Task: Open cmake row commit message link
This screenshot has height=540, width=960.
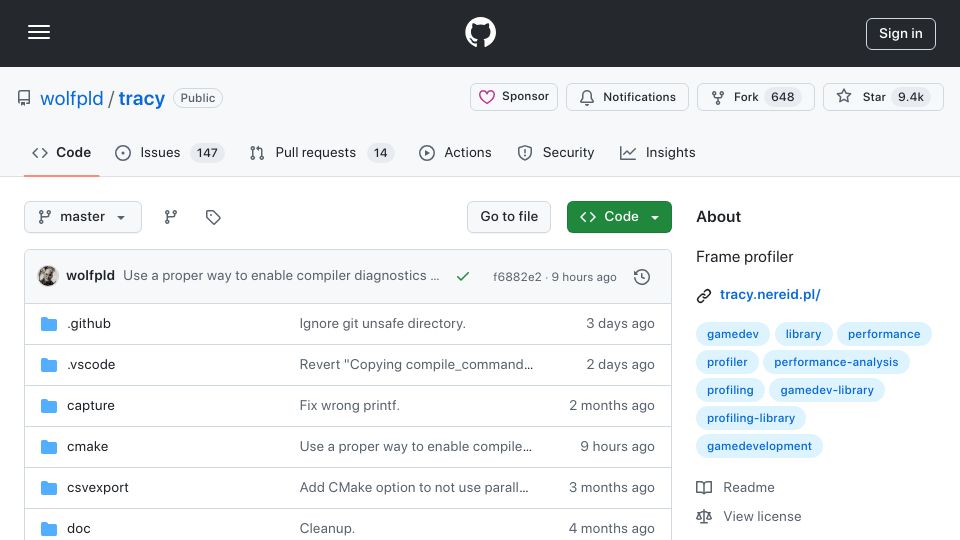Action: [x=416, y=446]
